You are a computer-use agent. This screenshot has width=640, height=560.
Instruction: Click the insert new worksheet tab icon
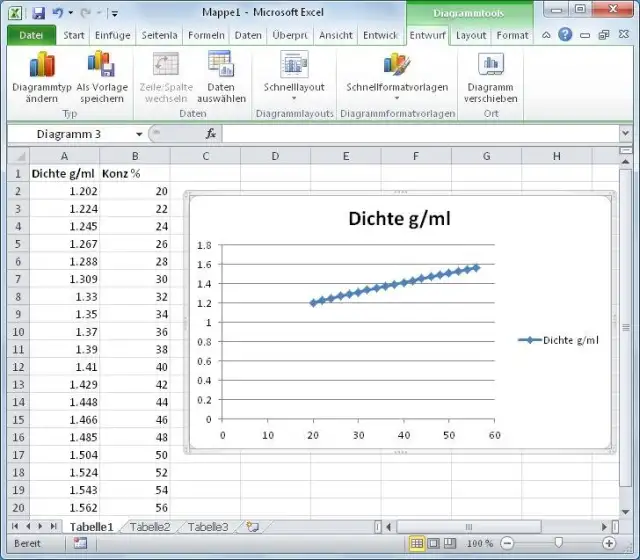tap(253, 526)
